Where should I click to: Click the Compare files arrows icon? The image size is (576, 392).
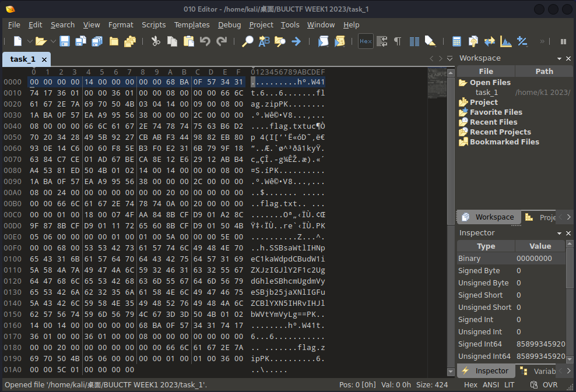(x=489, y=41)
